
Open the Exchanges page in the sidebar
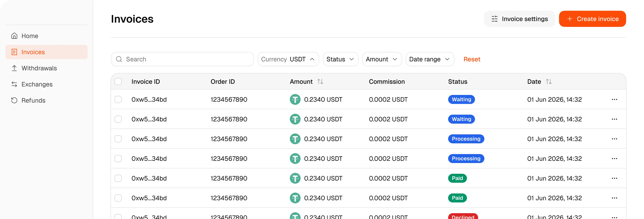point(46,84)
